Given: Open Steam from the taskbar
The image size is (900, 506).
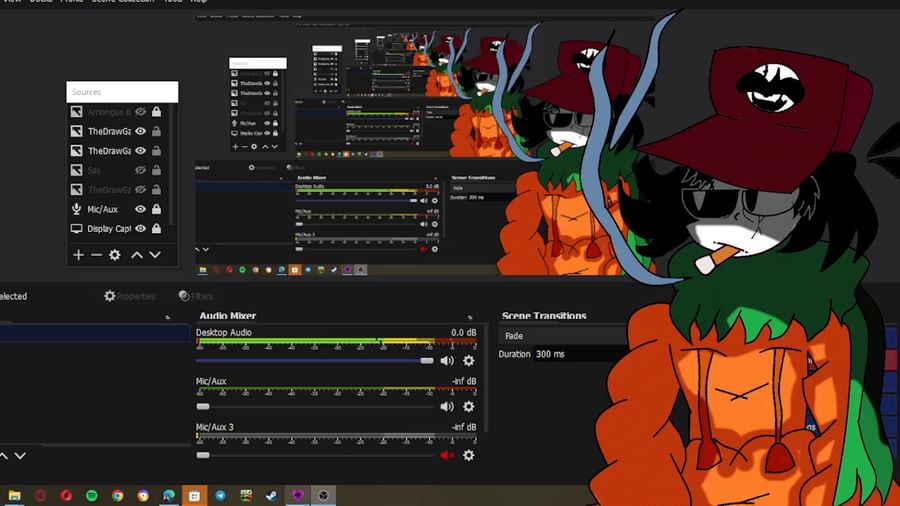Looking at the screenshot, I should coord(271,496).
